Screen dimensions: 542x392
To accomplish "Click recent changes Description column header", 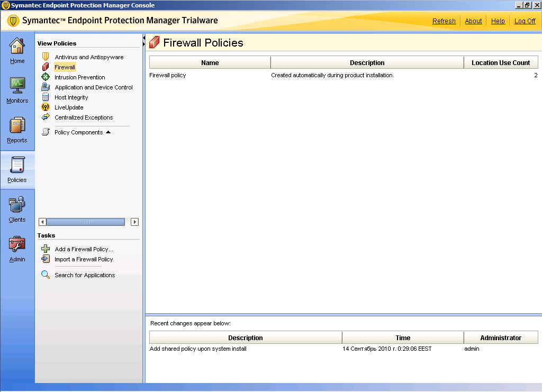I will pos(246,338).
